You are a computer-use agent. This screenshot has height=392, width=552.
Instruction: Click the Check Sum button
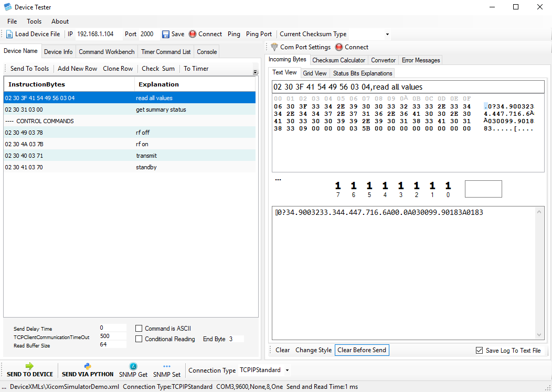click(x=158, y=69)
